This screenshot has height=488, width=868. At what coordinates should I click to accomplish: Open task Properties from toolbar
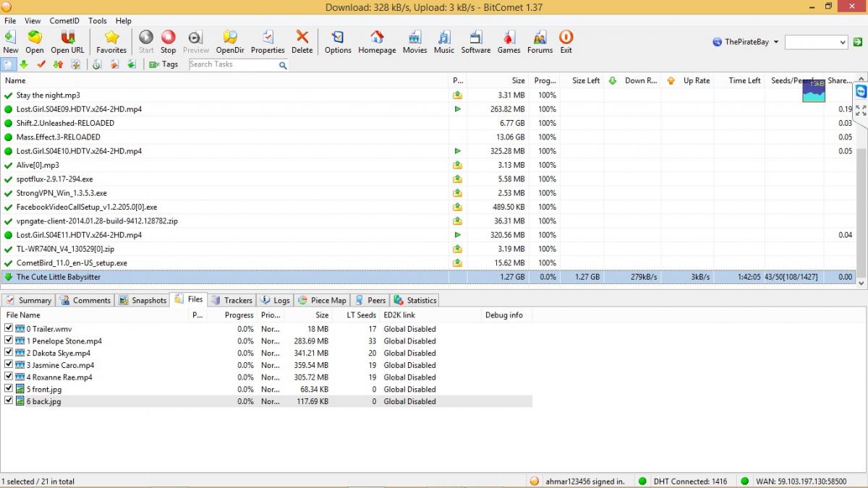268,42
